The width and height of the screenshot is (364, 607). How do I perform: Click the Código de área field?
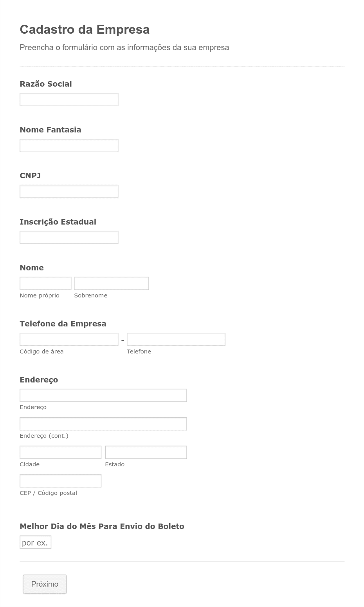click(x=69, y=339)
